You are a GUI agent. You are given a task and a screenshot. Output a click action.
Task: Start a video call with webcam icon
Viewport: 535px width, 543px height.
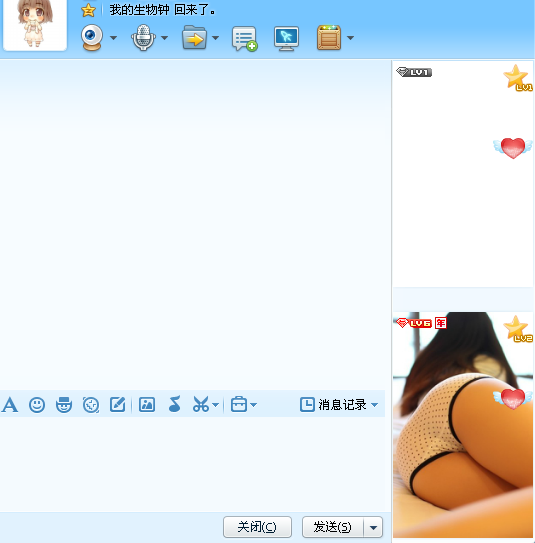(x=92, y=37)
